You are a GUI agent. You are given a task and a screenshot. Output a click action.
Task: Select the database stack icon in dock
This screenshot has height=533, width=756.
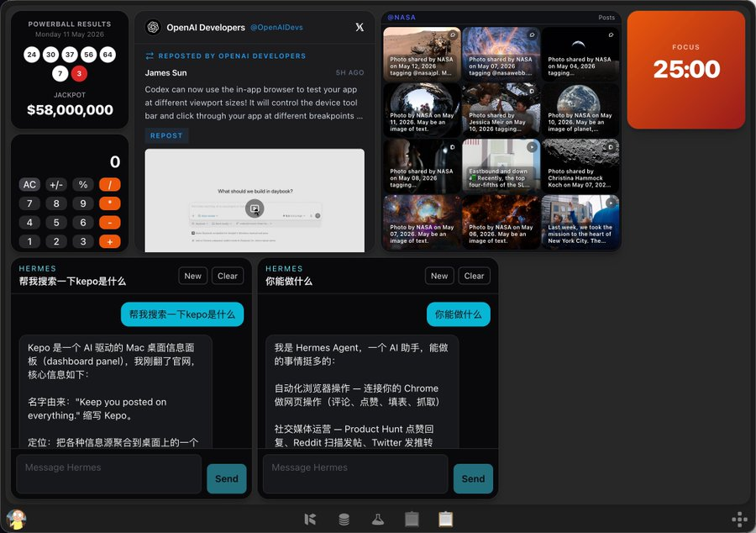(x=344, y=520)
